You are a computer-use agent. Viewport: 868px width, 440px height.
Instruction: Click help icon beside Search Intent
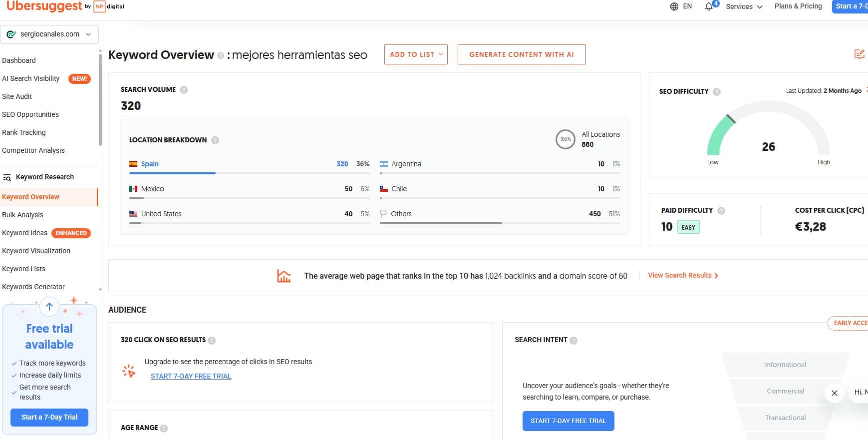(574, 341)
